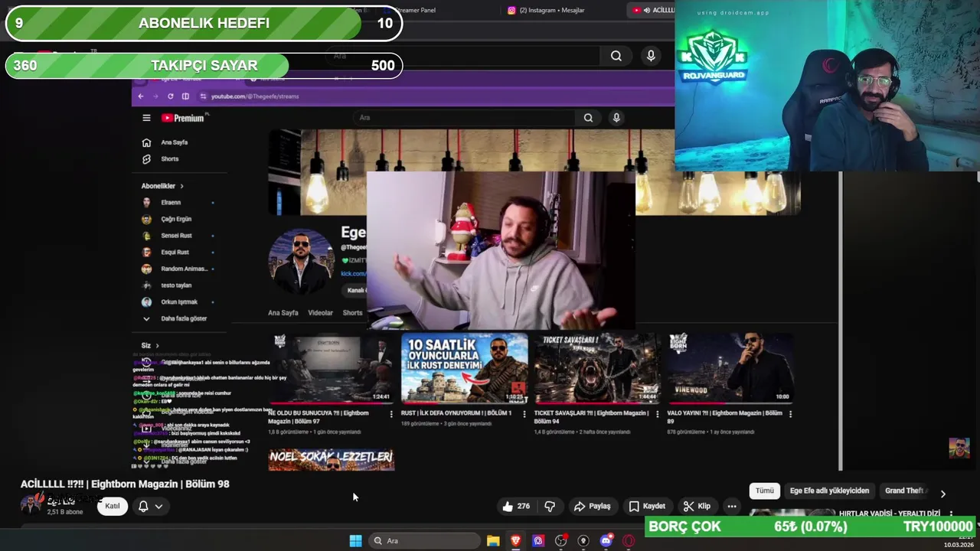Like the video with 276 likes
This screenshot has height=551, width=980.
(517, 506)
